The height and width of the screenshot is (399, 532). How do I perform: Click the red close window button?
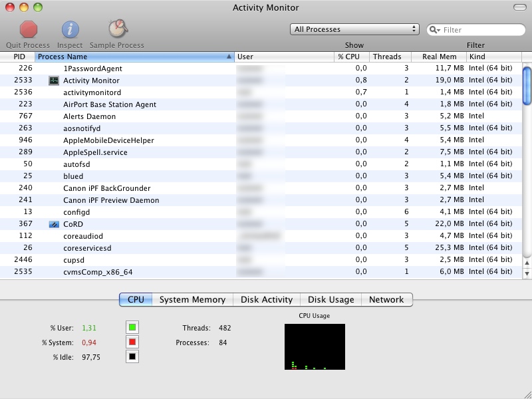[x=10, y=7]
